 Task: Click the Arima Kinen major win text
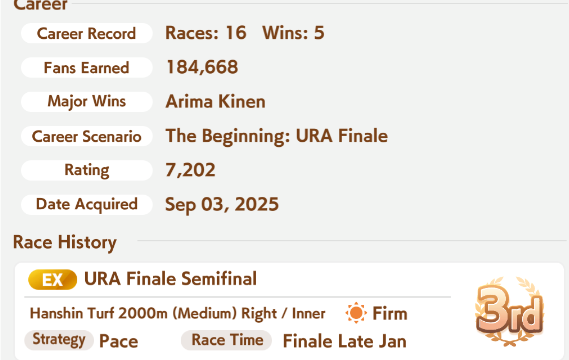216,102
